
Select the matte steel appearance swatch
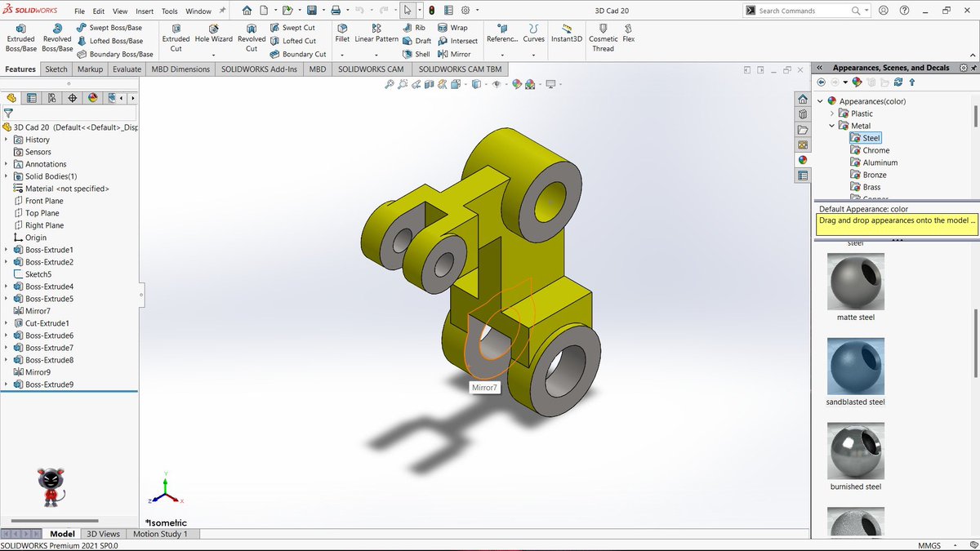point(855,282)
